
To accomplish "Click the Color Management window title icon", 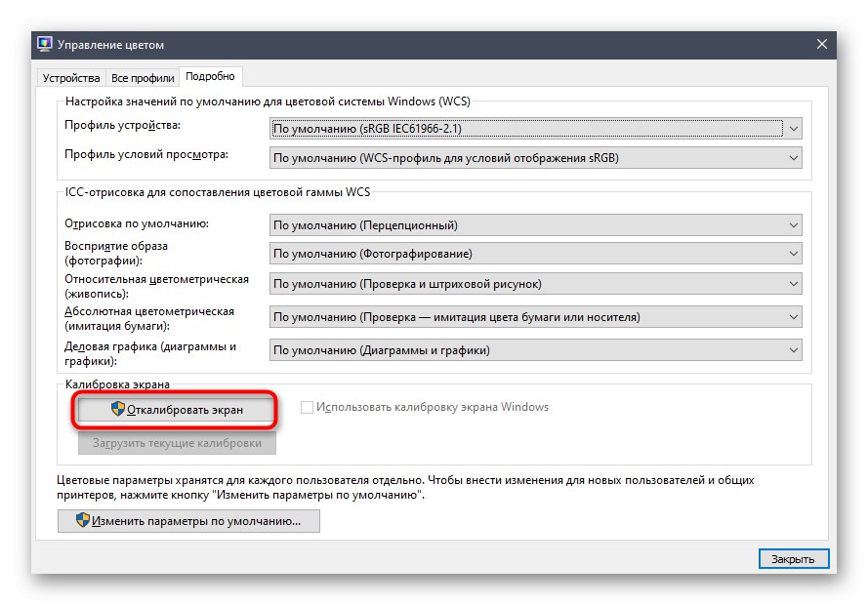I will tap(45, 44).
